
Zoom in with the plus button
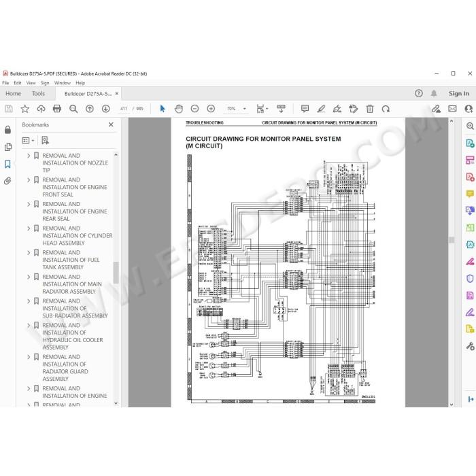point(211,109)
